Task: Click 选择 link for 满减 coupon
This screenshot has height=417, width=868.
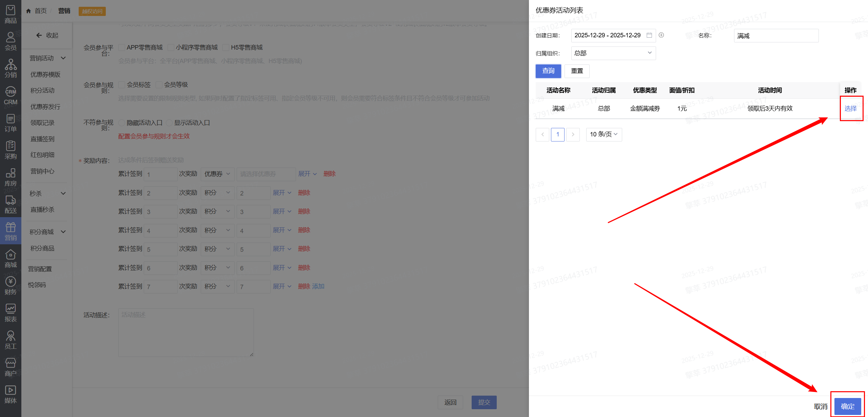Action: click(850, 109)
